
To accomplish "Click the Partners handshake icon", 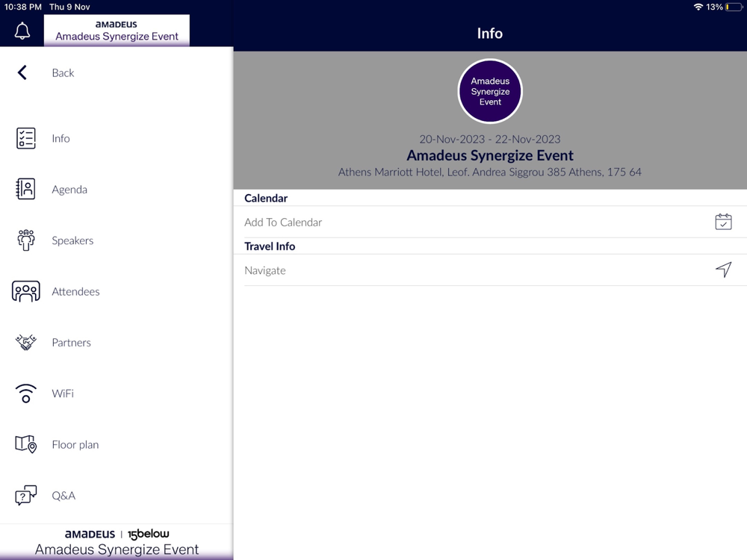I will [25, 342].
